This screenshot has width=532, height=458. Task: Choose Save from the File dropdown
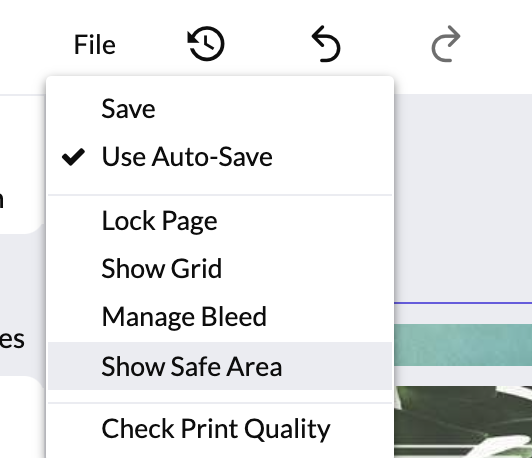(x=220, y=109)
